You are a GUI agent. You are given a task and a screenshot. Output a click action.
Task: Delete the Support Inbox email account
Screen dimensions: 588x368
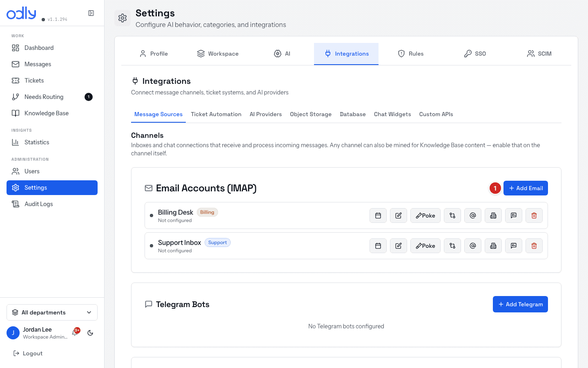[x=534, y=246]
